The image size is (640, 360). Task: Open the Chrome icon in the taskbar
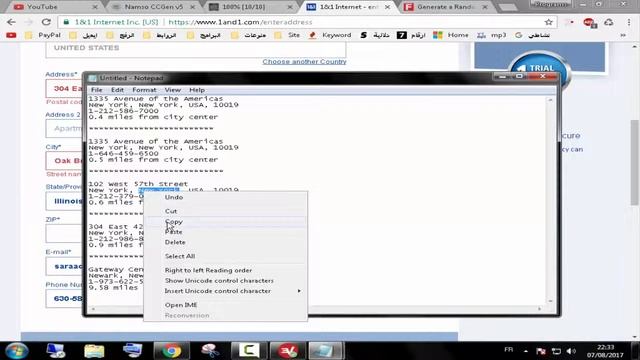click(171, 351)
